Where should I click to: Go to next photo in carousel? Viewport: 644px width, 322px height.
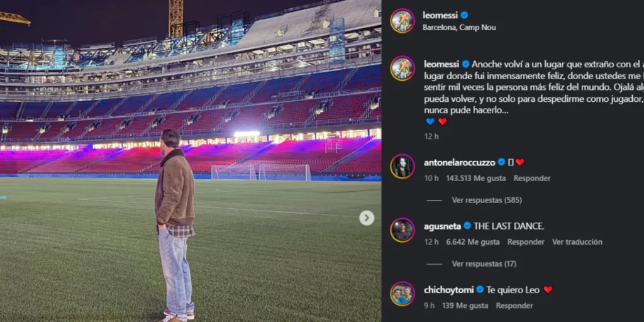pos(367,218)
